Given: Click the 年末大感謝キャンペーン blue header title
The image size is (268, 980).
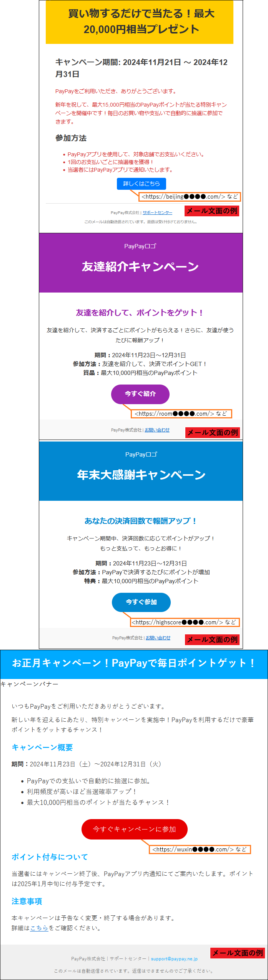Looking at the screenshot, I should click(141, 475).
